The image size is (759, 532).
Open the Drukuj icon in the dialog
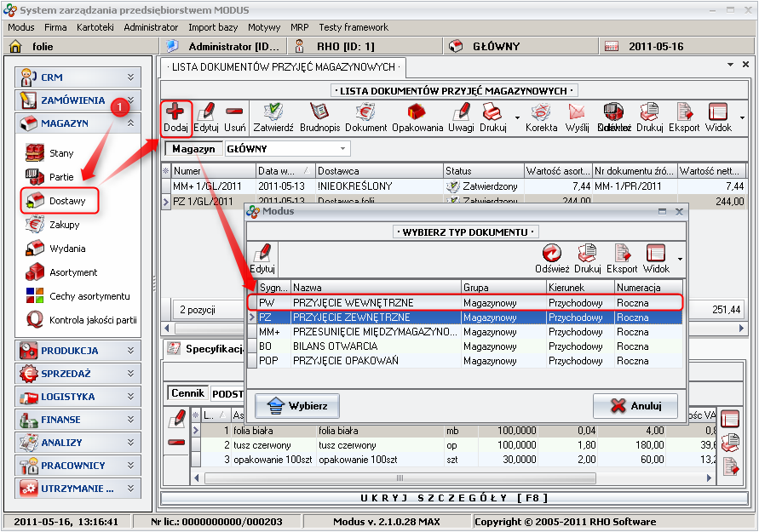(x=585, y=254)
